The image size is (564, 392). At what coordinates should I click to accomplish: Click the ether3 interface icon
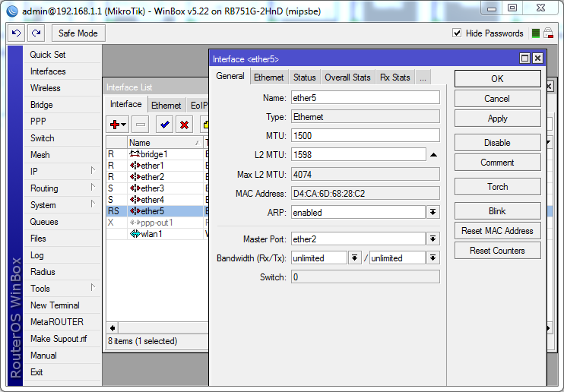[x=135, y=188]
